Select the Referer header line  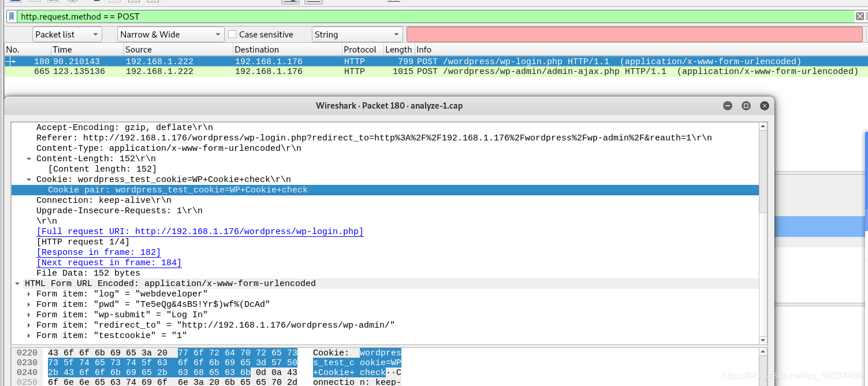374,138
